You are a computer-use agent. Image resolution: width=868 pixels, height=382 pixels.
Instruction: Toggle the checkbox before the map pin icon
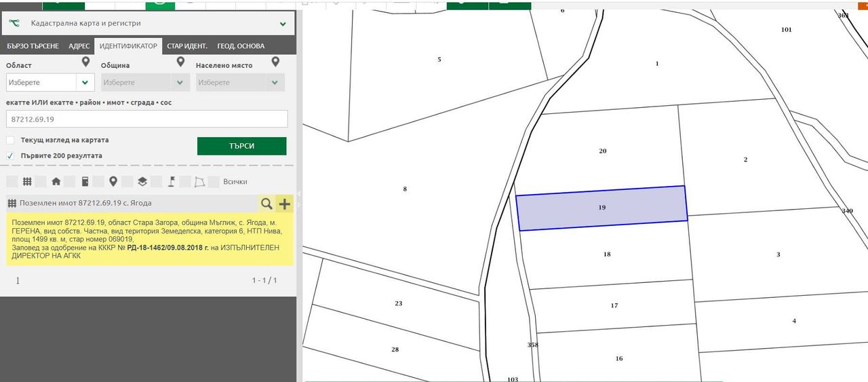tap(98, 182)
